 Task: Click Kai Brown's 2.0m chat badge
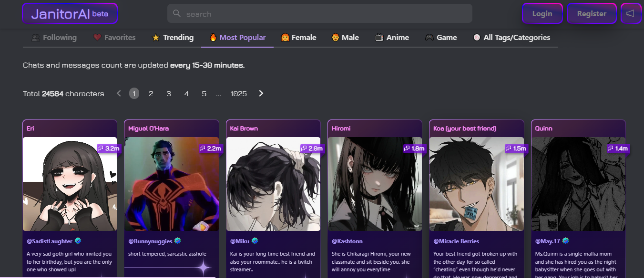313,149
